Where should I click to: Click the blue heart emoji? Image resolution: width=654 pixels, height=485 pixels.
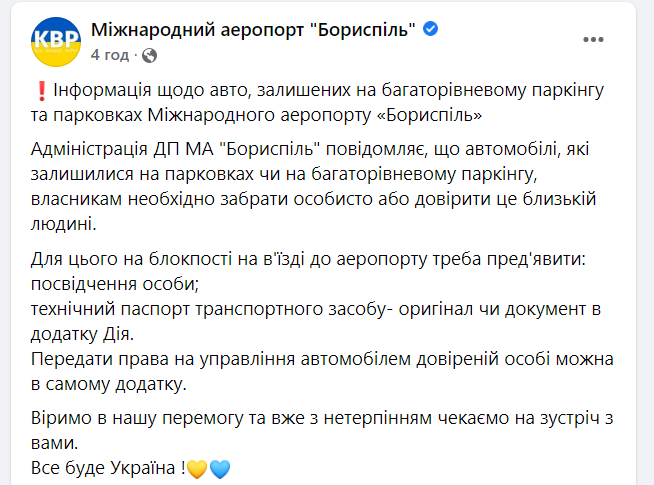coord(220,469)
